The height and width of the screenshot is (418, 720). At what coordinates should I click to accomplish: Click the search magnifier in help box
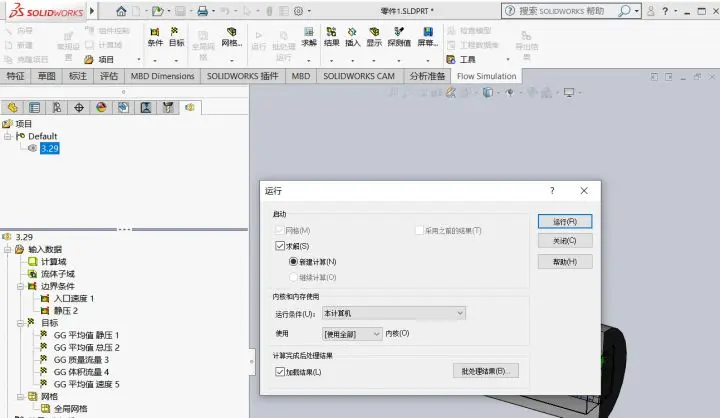[624, 11]
